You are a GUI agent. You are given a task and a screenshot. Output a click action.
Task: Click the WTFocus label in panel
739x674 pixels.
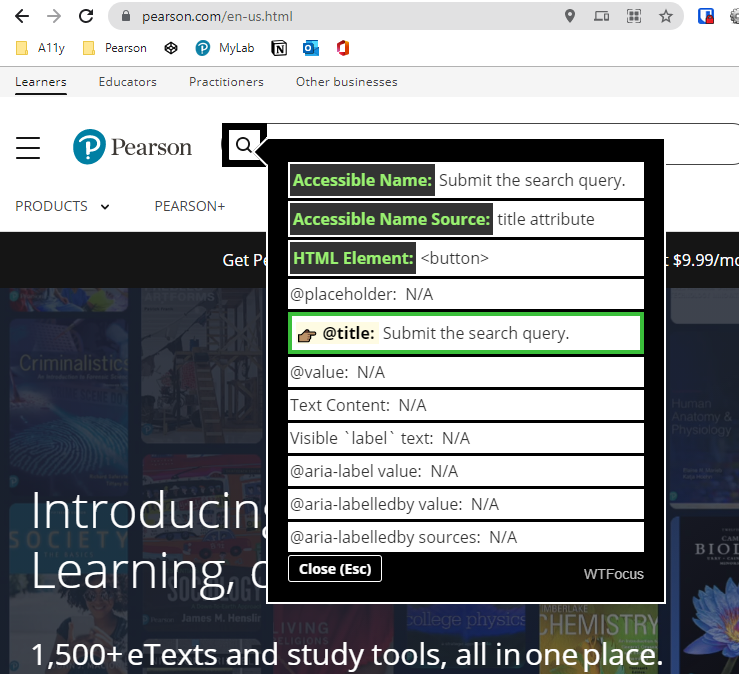pos(613,574)
